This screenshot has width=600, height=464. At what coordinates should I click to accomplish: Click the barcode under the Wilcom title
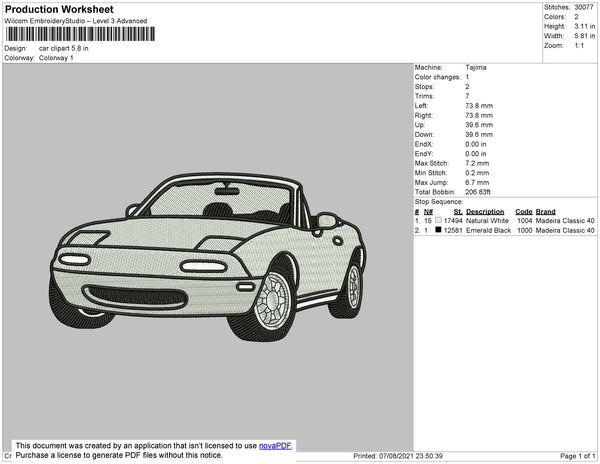[81, 34]
